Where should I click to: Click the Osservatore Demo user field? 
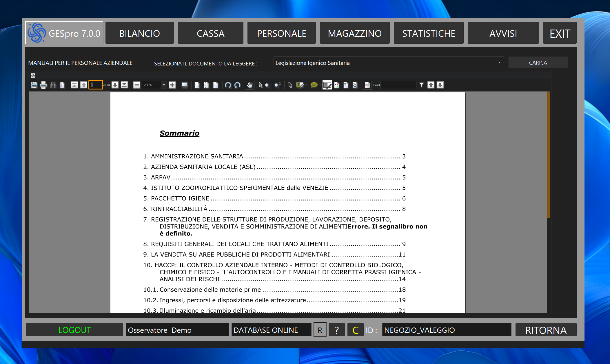pos(177,330)
